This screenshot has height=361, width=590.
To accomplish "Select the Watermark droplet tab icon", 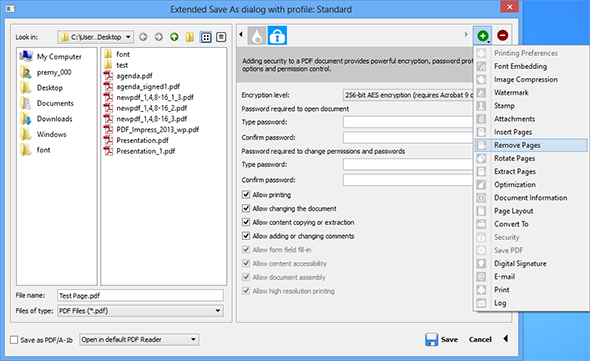I will coord(257,36).
